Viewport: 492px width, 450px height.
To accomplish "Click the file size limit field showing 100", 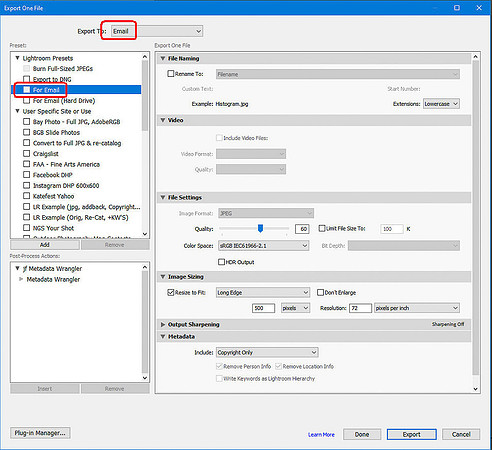I will (392, 229).
